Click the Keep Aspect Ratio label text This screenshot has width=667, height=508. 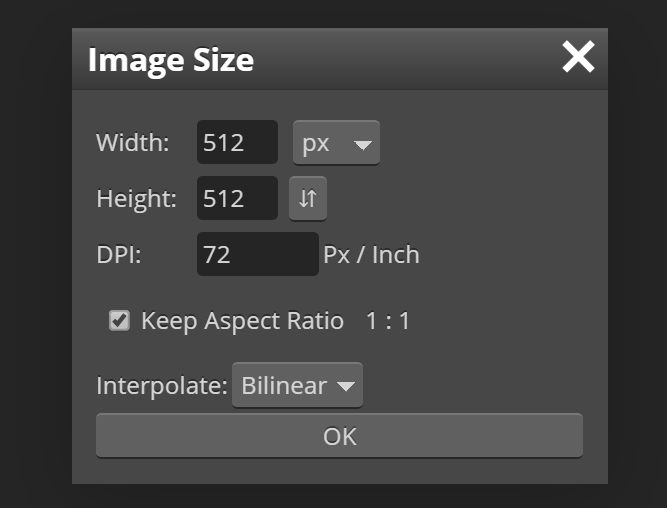click(242, 321)
